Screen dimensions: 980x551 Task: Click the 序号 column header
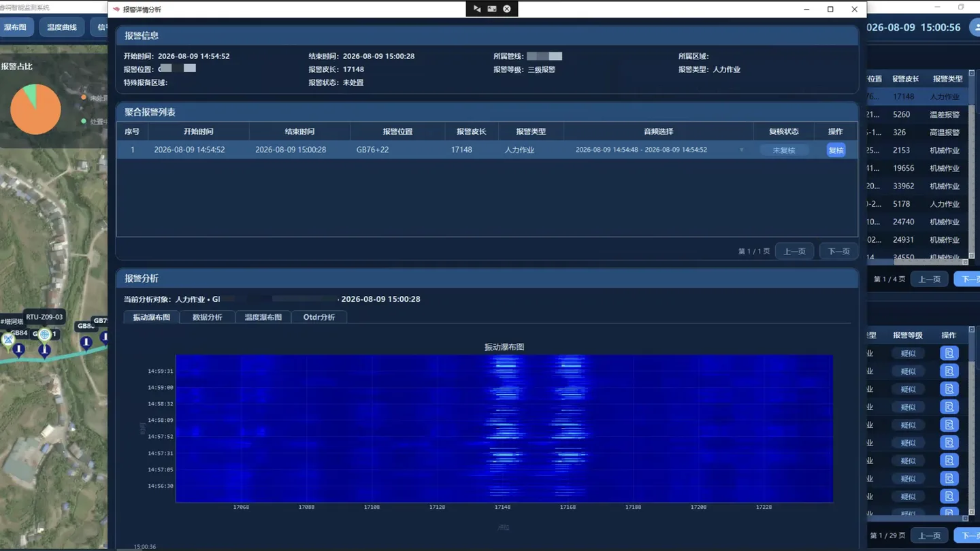pyautogui.click(x=132, y=131)
